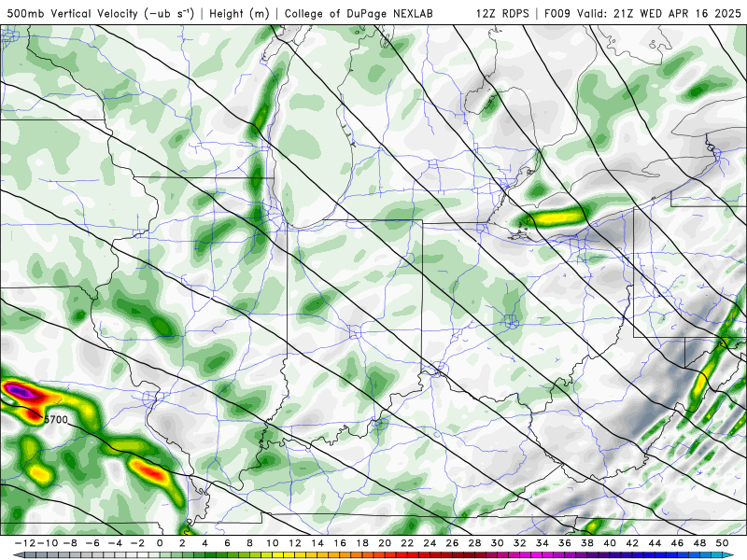The height and width of the screenshot is (560, 747).
Task: Click the '34' value on color scale
Action: [x=543, y=543]
